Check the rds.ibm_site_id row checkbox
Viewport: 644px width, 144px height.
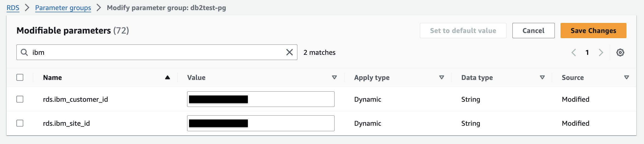click(20, 123)
